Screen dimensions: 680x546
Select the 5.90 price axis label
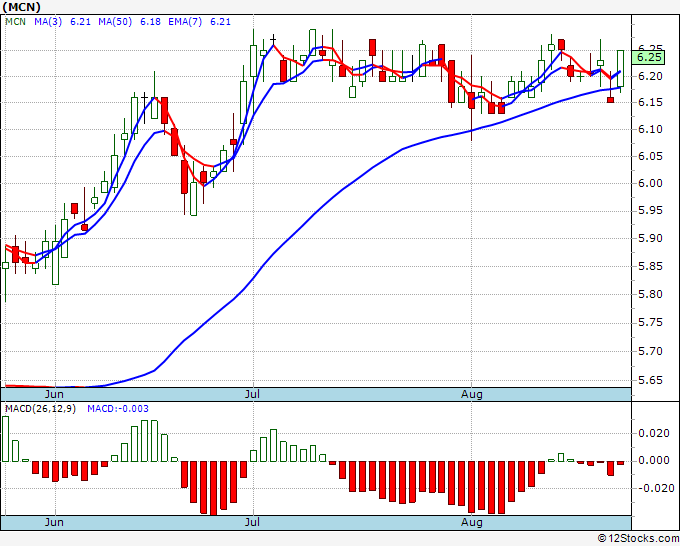point(651,239)
